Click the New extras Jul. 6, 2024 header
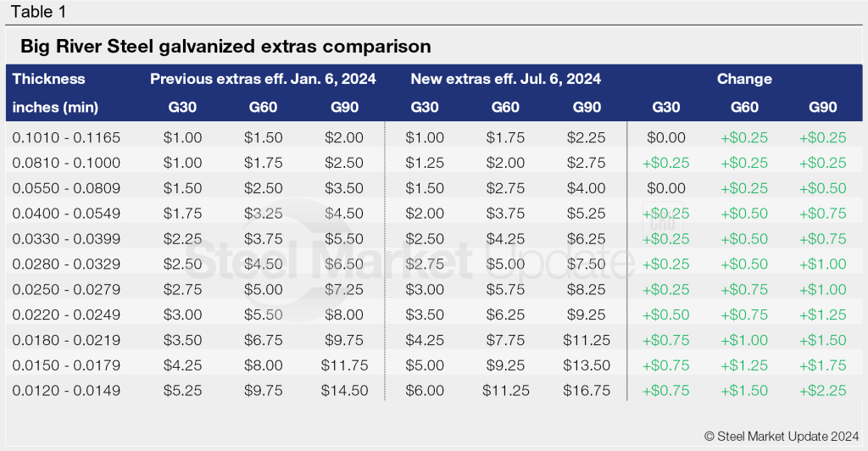868x451 pixels. coord(506,79)
